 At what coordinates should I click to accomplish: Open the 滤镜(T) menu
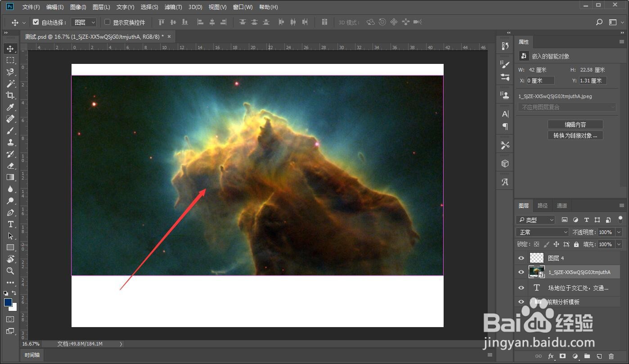pyautogui.click(x=173, y=7)
